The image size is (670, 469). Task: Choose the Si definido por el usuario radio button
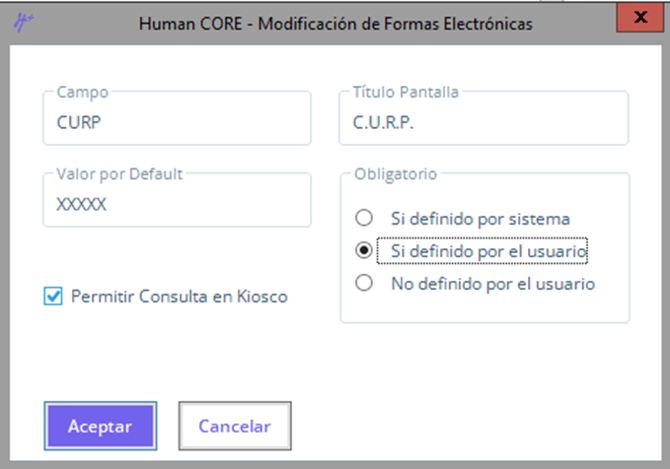coord(365,251)
